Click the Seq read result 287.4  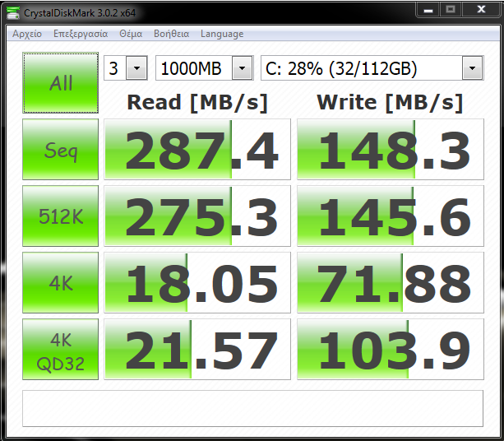pyautogui.click(x=197, y=149)
